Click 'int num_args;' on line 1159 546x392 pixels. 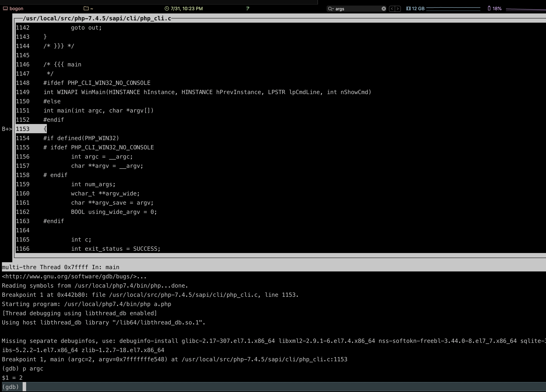93,184
